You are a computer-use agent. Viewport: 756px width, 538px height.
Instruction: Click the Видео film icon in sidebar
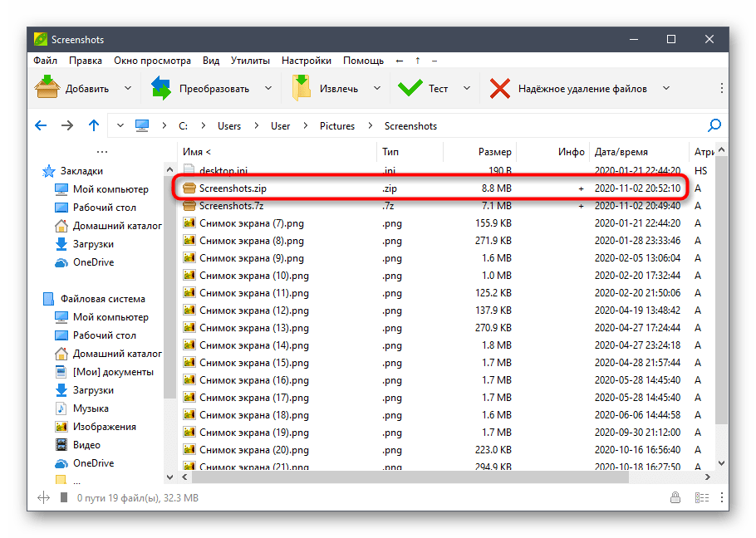[x=61, y=444]
